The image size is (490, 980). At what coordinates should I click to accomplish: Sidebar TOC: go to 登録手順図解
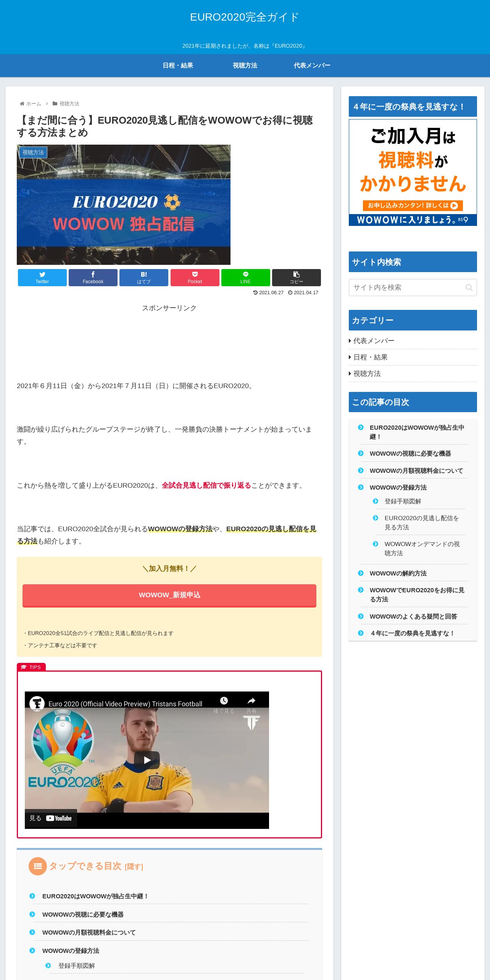pyautogui.click(x=403, y=501)
